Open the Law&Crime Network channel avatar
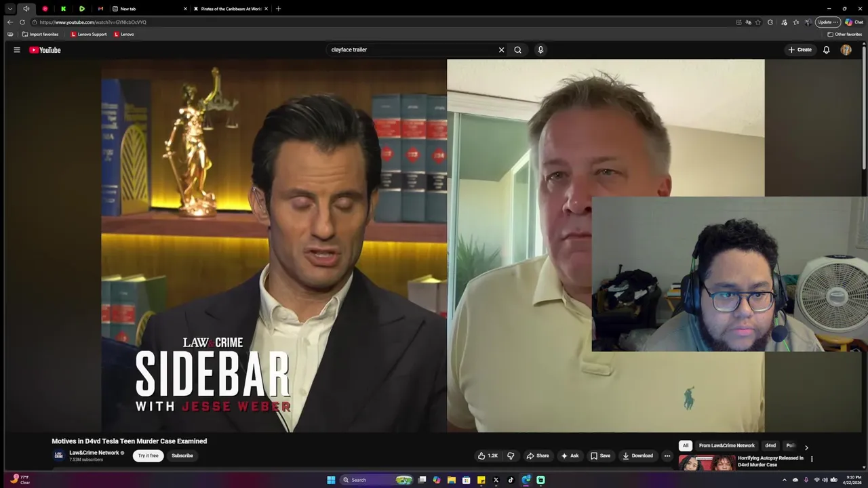Viewport: 868px width, 488px height. (59, 455)
